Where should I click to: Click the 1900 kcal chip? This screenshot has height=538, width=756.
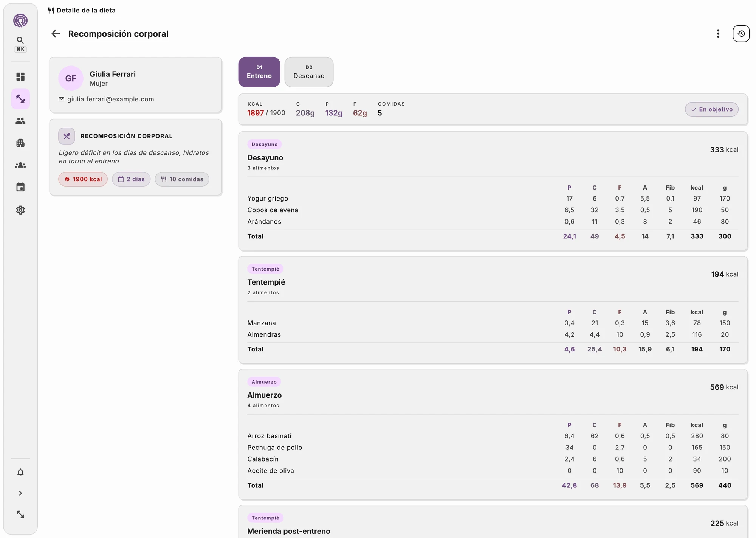(x=83, y=179)
